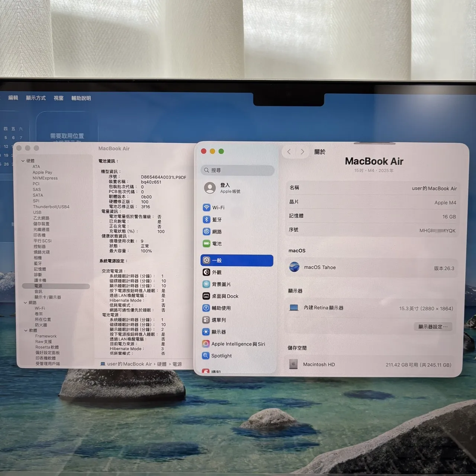The width and height of the screenshot is (476, 476).
Task: Select the built-in Retina display icon
Action: [x=294, y=308]
